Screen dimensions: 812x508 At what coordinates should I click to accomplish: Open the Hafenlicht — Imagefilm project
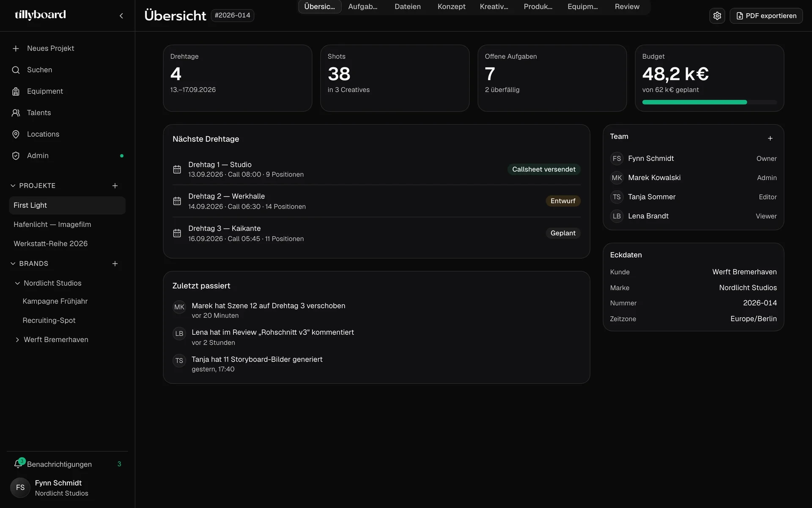coord(67,224)
